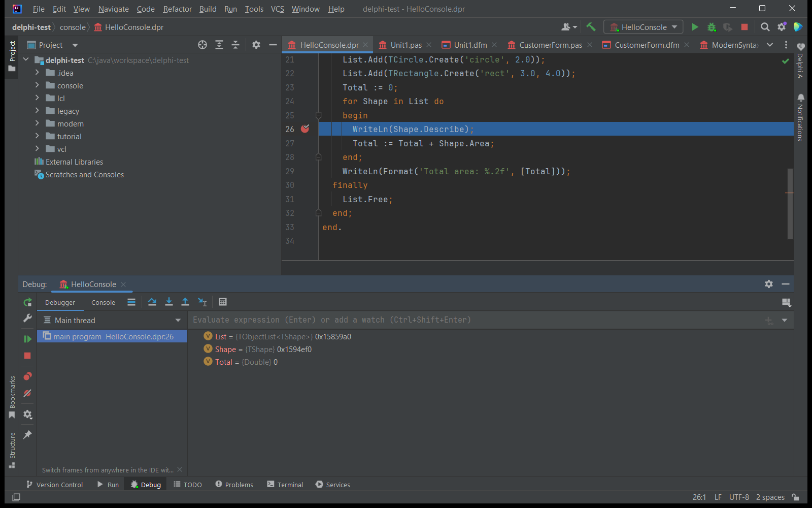Open View Breakpoints in the debug sidebar
The height and width of the screenshot is (508, 812).
(27, 376)
